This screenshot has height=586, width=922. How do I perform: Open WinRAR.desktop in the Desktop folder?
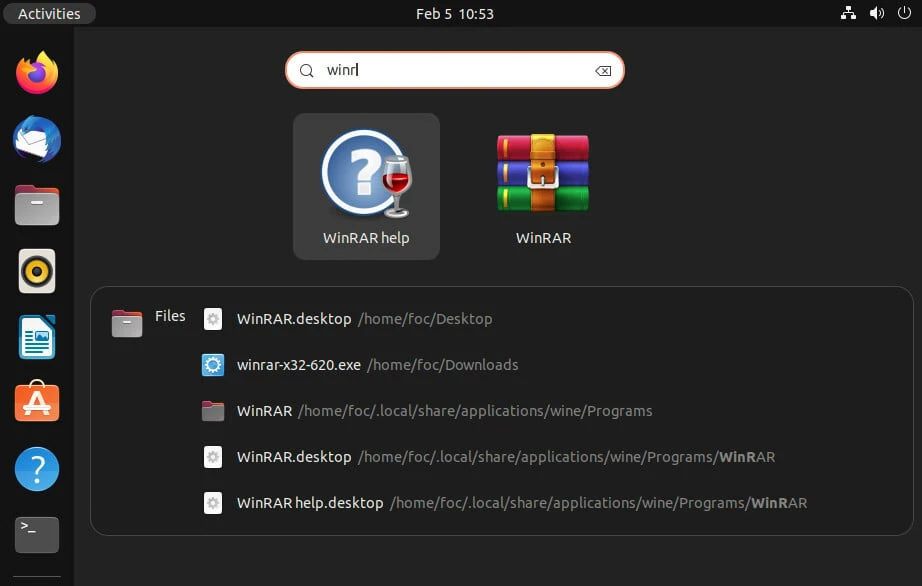pyautogui.click(x=294, y=319)
